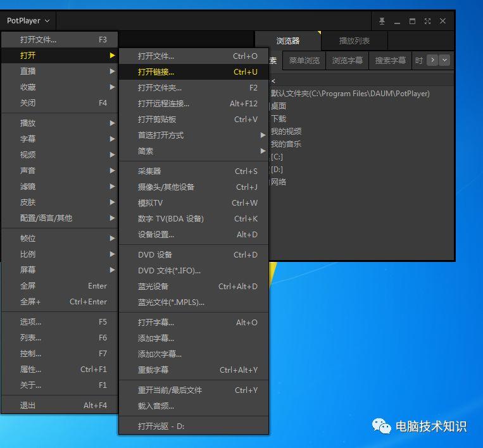Expand the 滤镜 submenu
This screenshot has width=483, height=448.
60,186
